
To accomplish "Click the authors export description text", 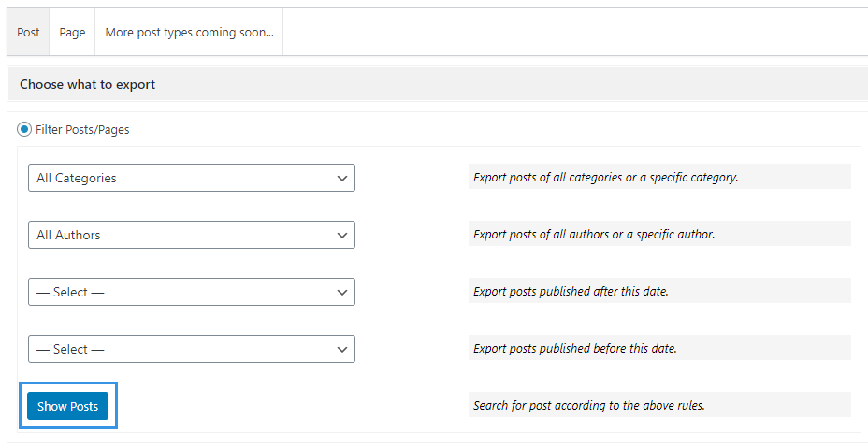I will pos(594,234).
